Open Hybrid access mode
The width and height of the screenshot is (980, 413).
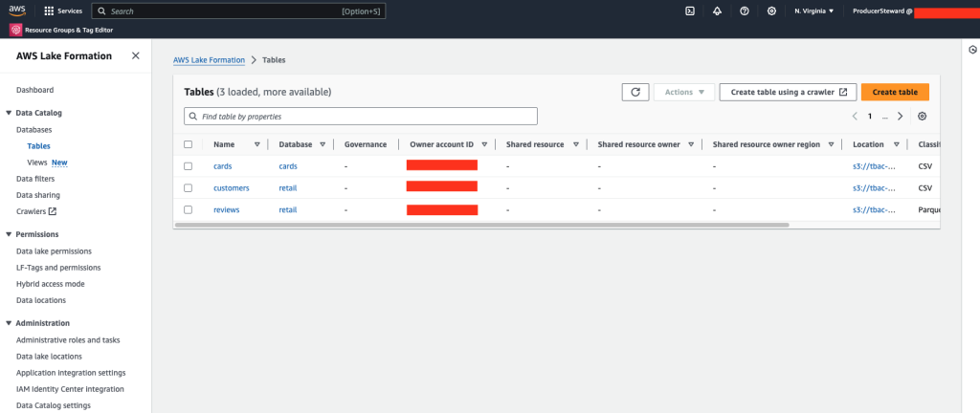pos(51,284)
